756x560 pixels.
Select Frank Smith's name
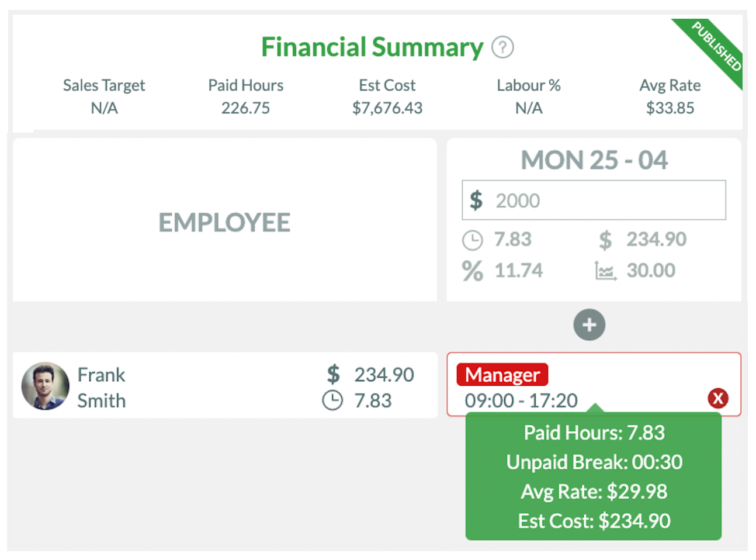101,387
